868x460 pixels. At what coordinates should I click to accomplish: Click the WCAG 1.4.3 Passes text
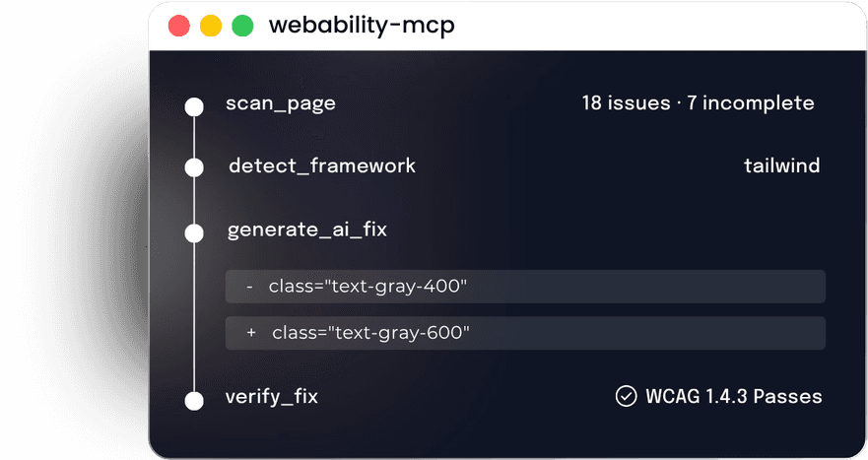(733, 396)
